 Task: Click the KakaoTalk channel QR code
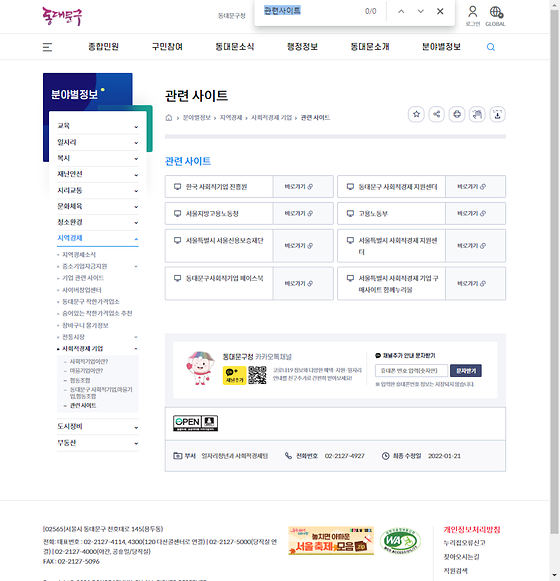pos(257,375)
